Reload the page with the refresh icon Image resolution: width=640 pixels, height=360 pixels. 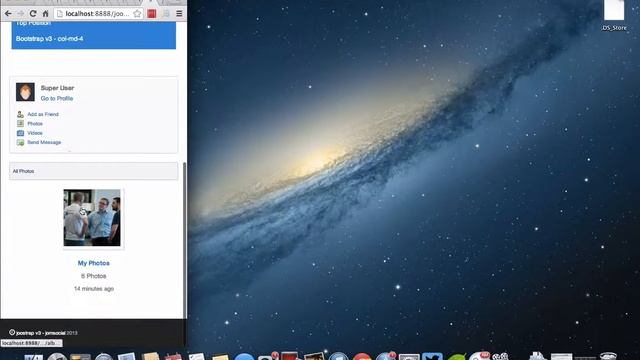click(33, 13)
